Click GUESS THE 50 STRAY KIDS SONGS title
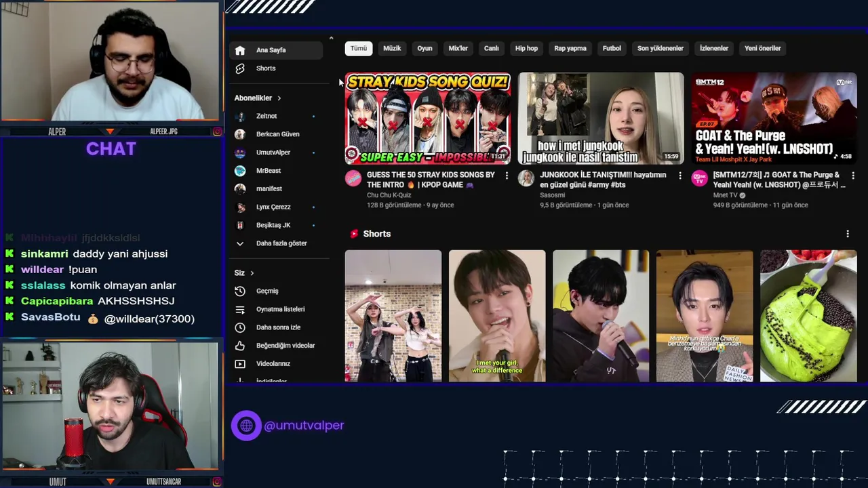 [431, 180]
